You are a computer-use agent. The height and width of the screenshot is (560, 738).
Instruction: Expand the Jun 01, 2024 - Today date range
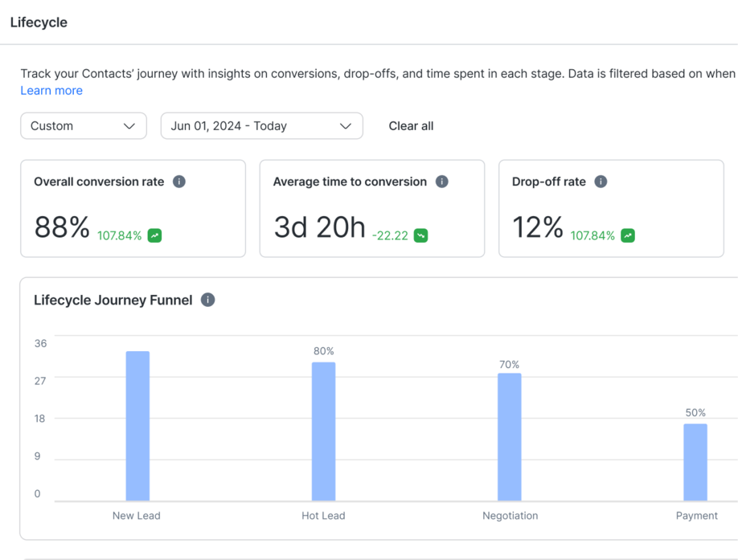(261, 126)
